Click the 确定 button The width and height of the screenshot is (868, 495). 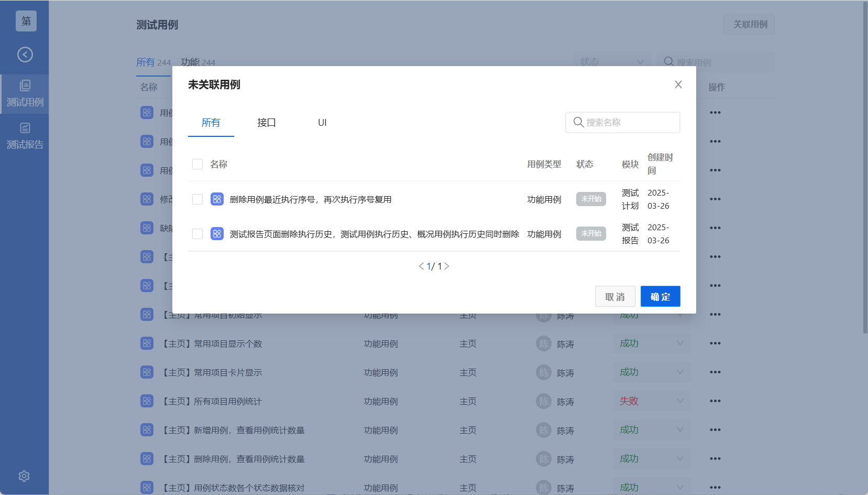pyautogui.click(x=661, y=297)
